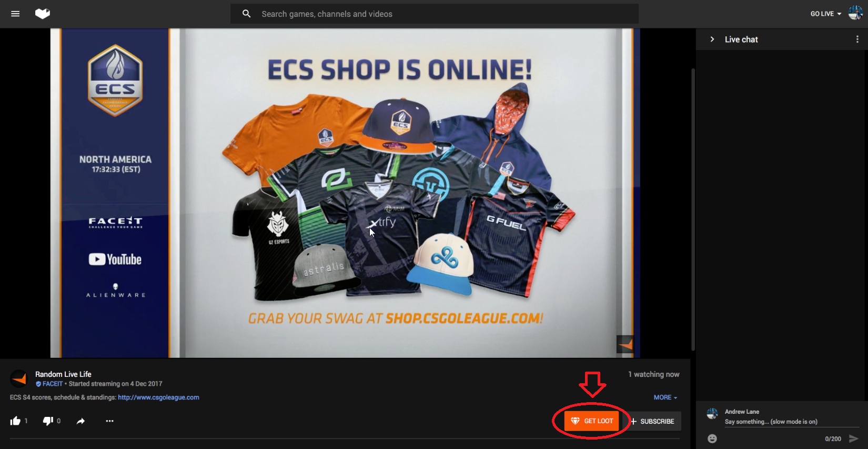Open the hamburger navigation menu

(x=15, y=14)
